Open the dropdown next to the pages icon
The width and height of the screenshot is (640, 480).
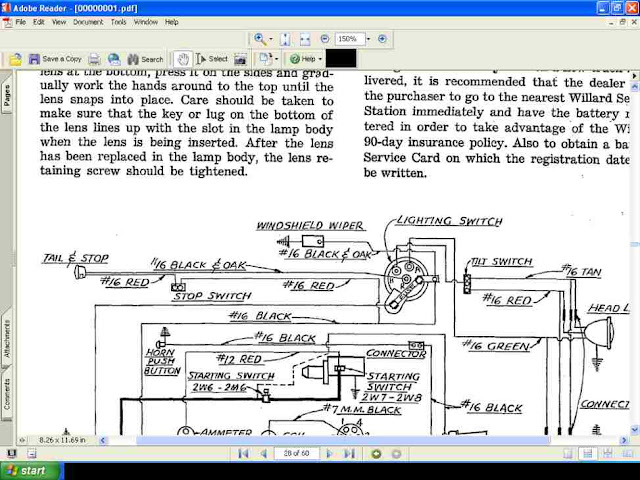coord(277,60)
